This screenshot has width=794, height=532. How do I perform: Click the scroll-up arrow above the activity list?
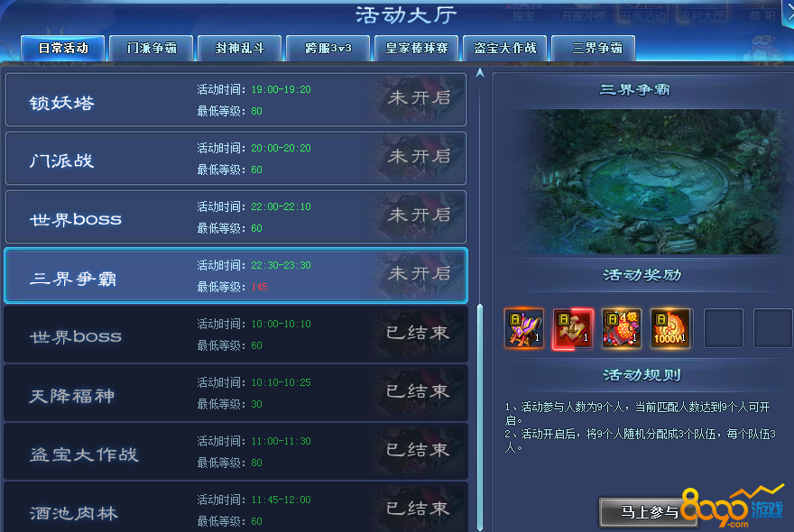pyautogui.click(x=480, y=73)
